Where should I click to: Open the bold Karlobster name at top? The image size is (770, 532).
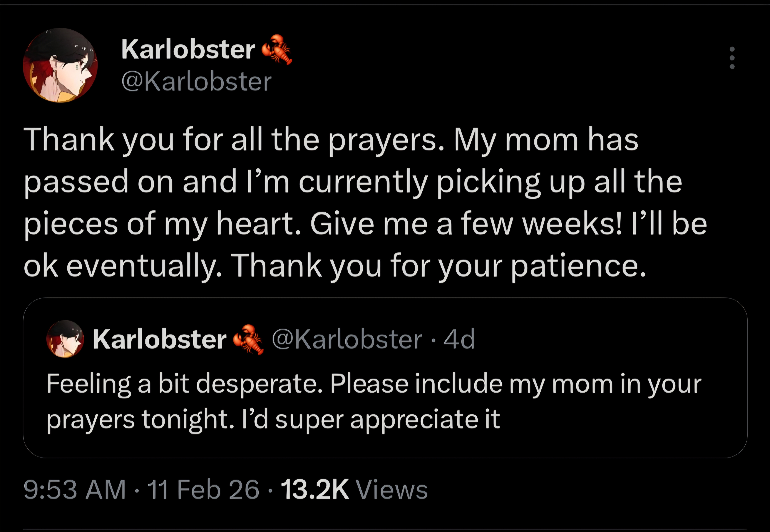coord(188,50)
